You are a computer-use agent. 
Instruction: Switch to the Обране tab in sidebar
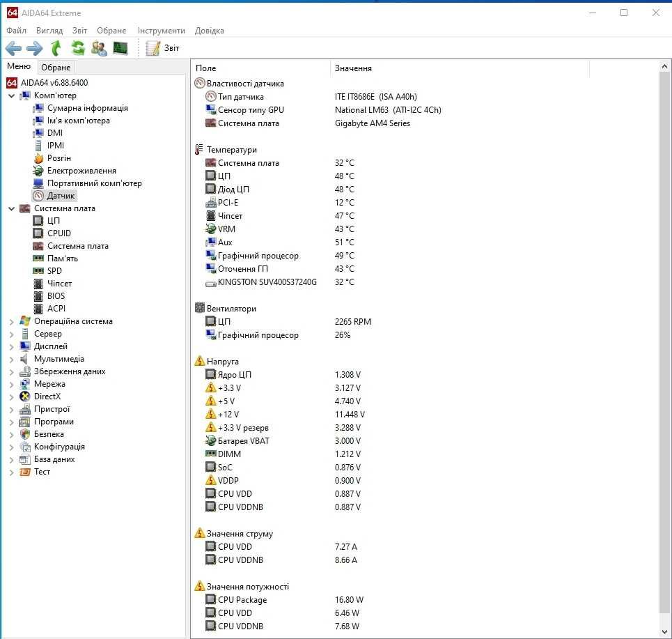point(56,68)
